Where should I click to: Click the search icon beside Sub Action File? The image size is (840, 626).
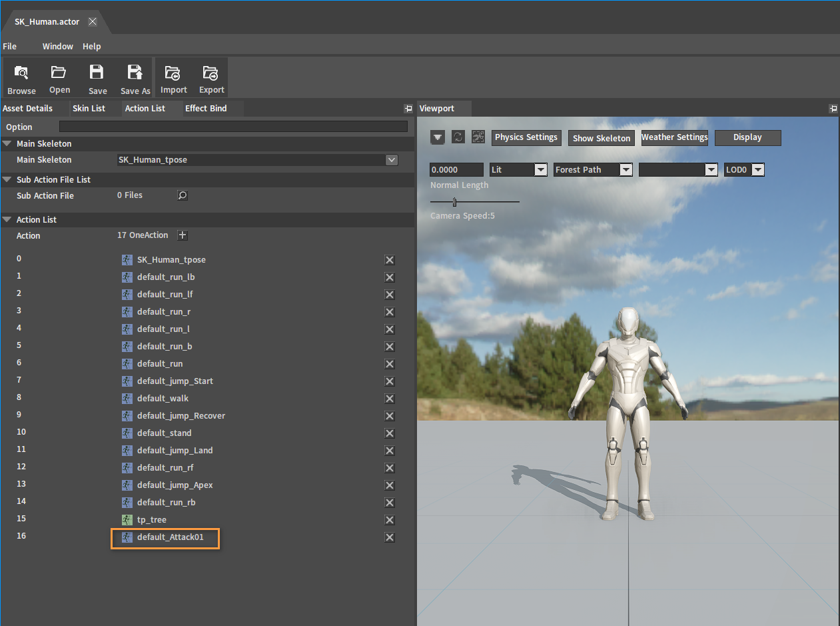(182, 195)
